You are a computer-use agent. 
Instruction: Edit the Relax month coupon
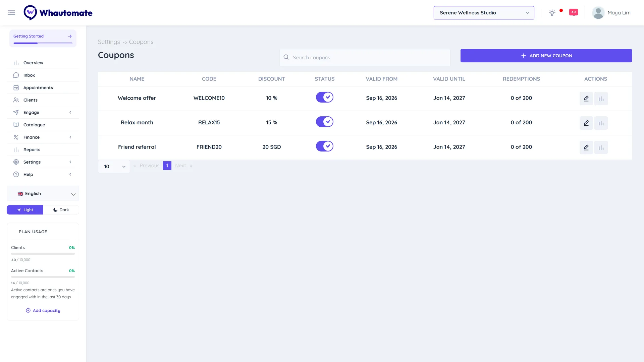point(586,123)
